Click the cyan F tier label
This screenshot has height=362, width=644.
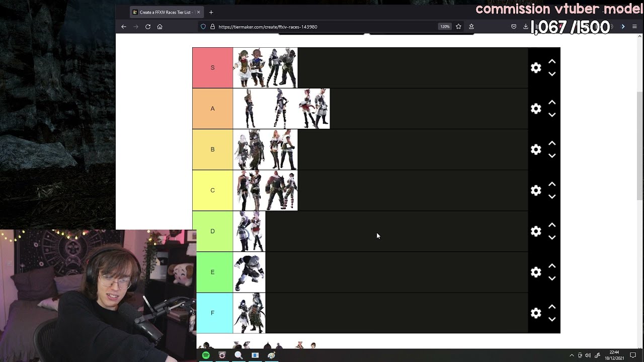coord(214,313)
